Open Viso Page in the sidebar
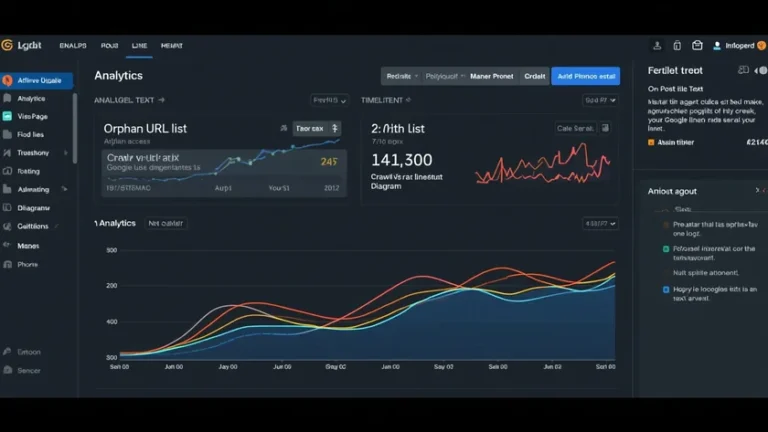This screenshot has width=768, height=432. 32,117
